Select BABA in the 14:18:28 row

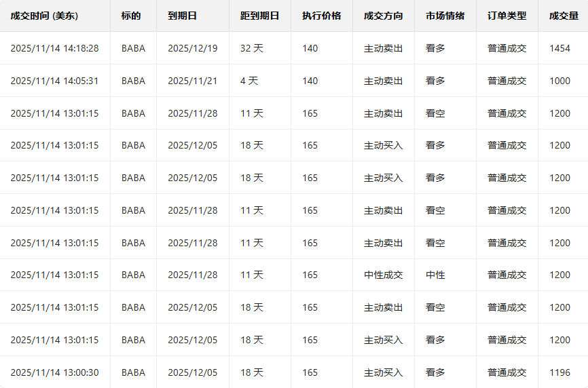133,48
